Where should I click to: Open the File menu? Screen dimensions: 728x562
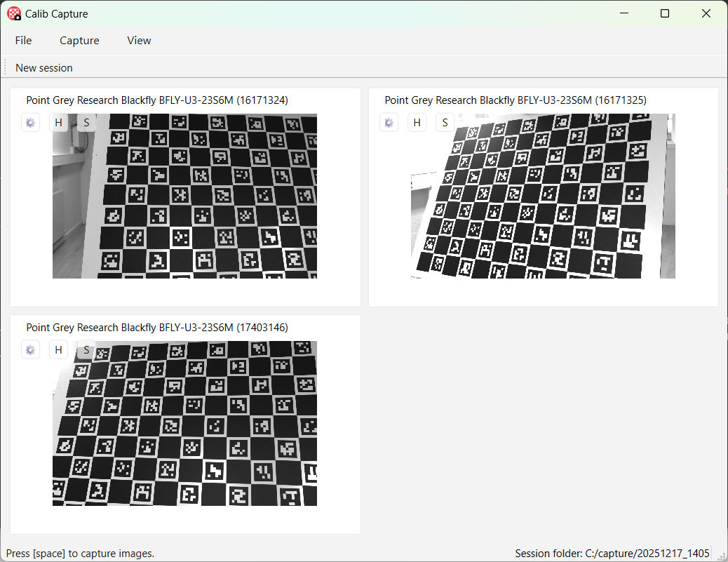23,41
